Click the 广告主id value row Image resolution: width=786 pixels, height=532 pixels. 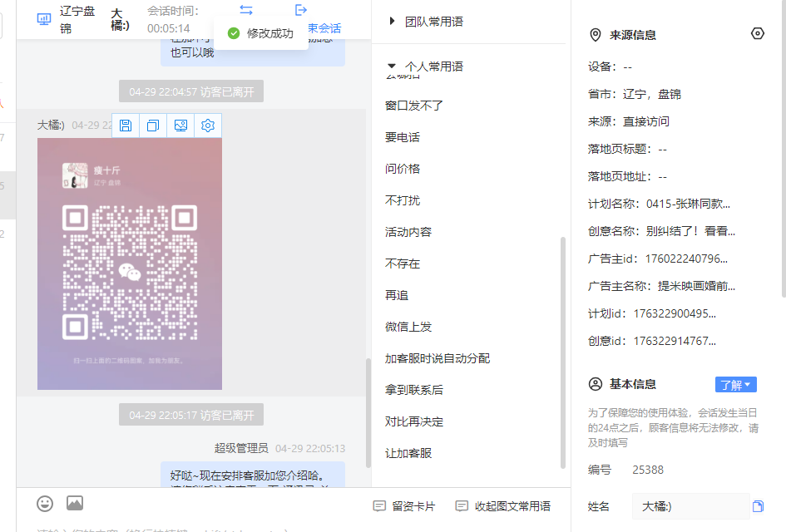point(658,259)
